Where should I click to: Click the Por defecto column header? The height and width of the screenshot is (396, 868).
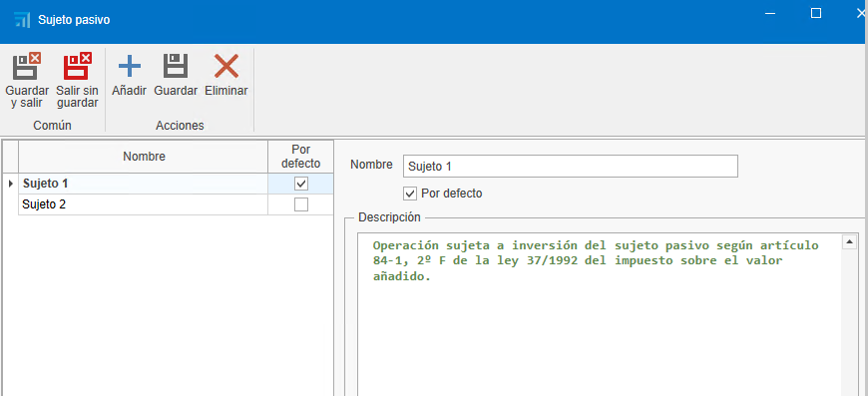[300, 157]
